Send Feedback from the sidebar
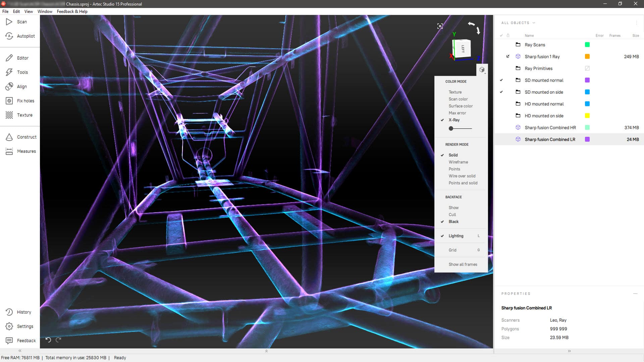 (x=26, y=340)
